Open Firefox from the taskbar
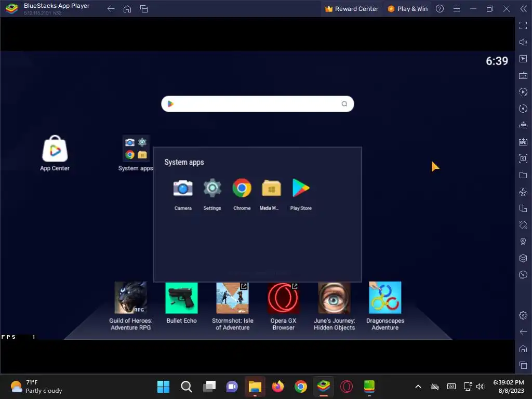This screenshot has height=399, width=532. [x=278, y=387]
